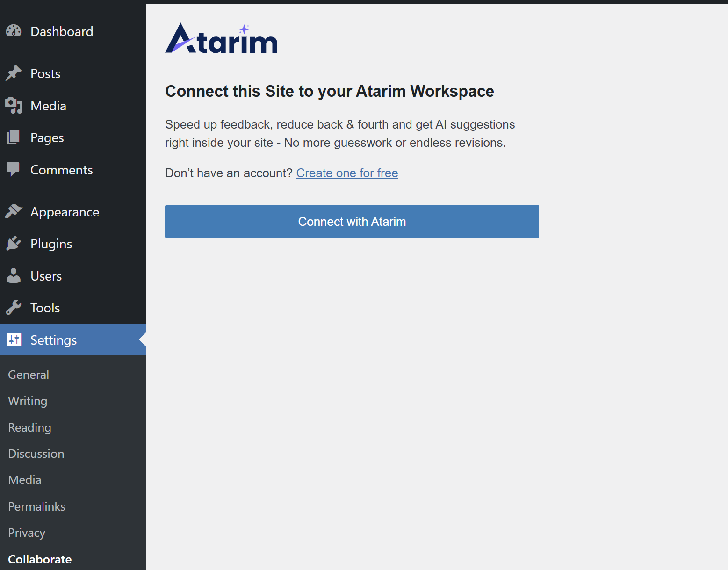The width and height of the screenshot is (728, 570).
Task: Open the General settings submenu item
Action: point(29,375)
